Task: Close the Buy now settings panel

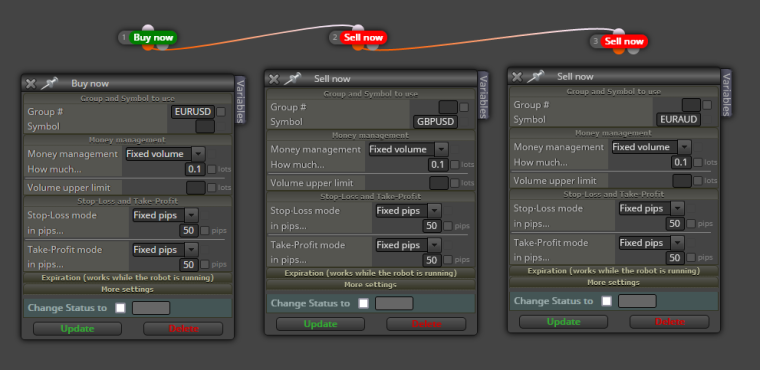Action: pos(31,83)
